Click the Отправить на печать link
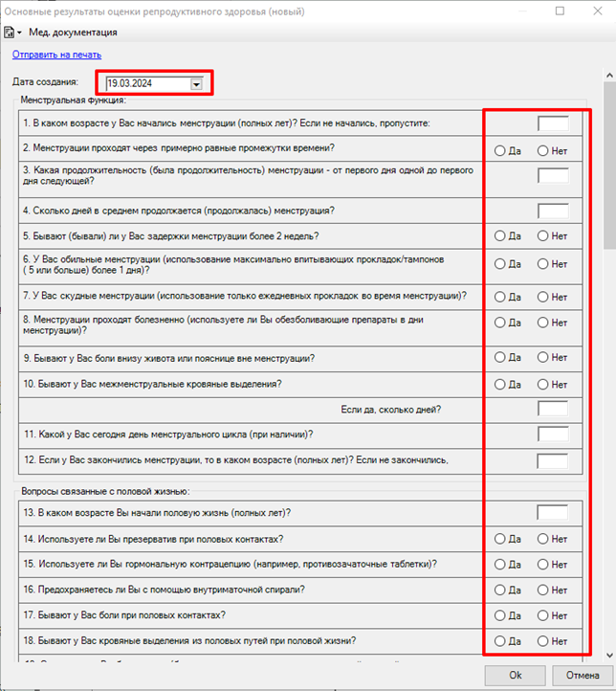 click(x=56, y=55)
